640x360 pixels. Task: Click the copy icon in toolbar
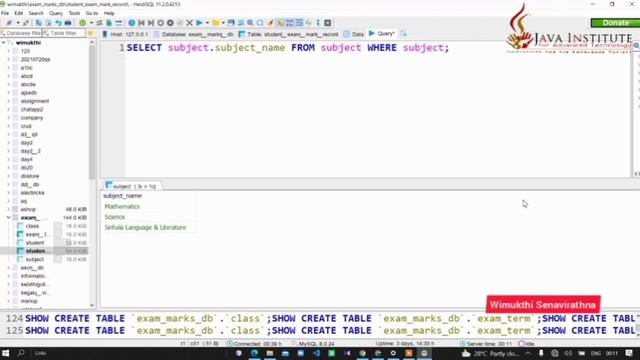(39, 23)
